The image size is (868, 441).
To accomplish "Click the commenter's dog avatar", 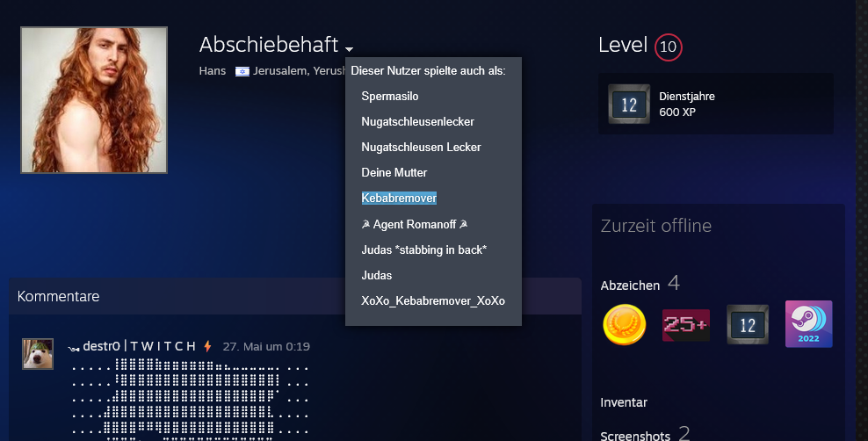I will (38, 353).
